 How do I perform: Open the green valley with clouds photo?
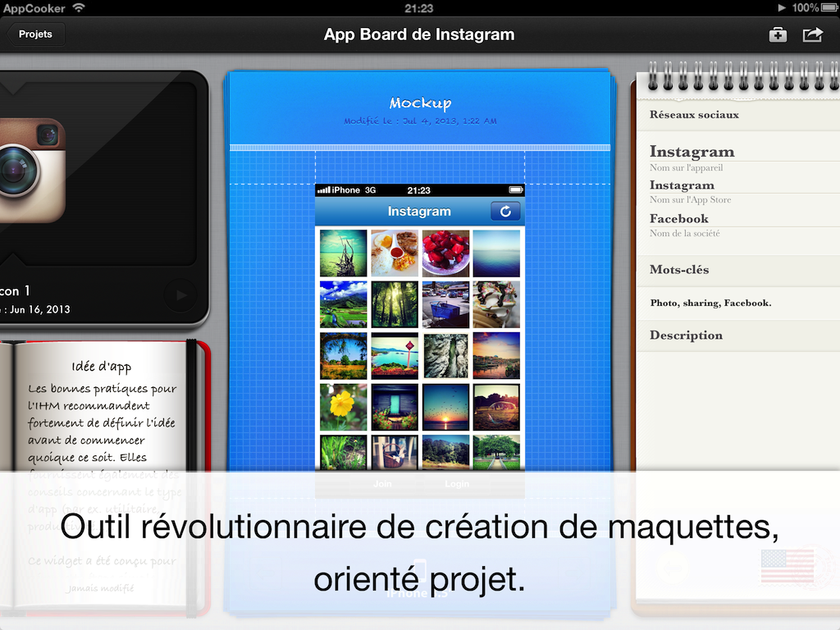(344, 304)
